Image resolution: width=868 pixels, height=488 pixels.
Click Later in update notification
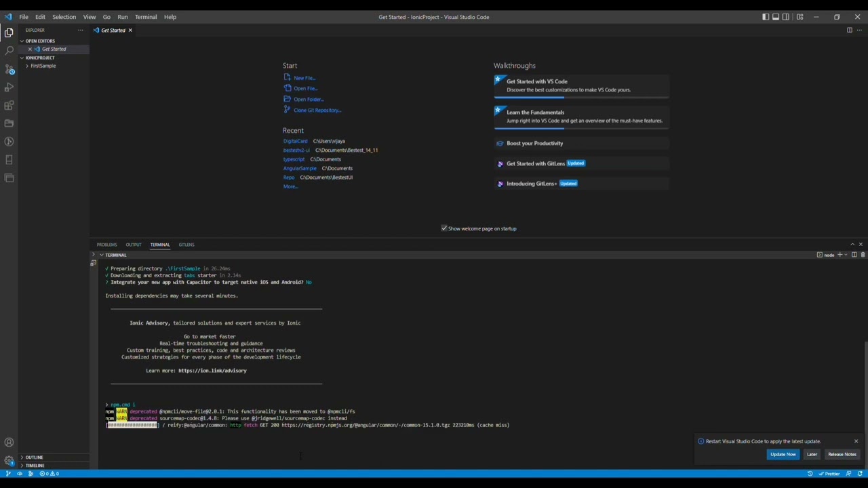coord(812,454)
